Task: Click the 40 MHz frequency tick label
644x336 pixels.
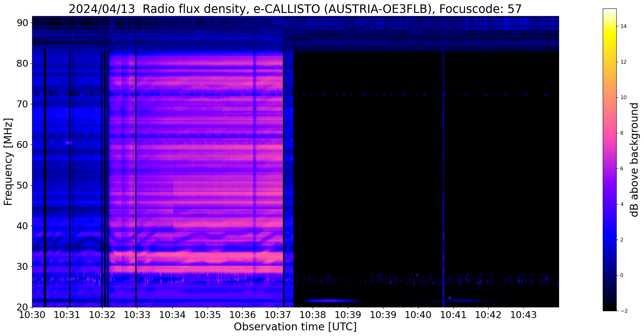Action: pyautogui.click(x=23, y=226)
